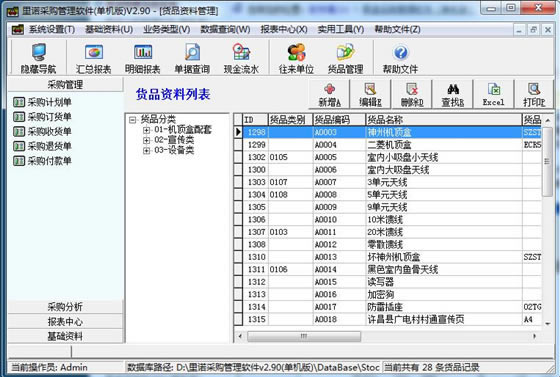Viewport: 560px width, 377px height.
Task: Open 往来单位 partner units
Action: 296,58
